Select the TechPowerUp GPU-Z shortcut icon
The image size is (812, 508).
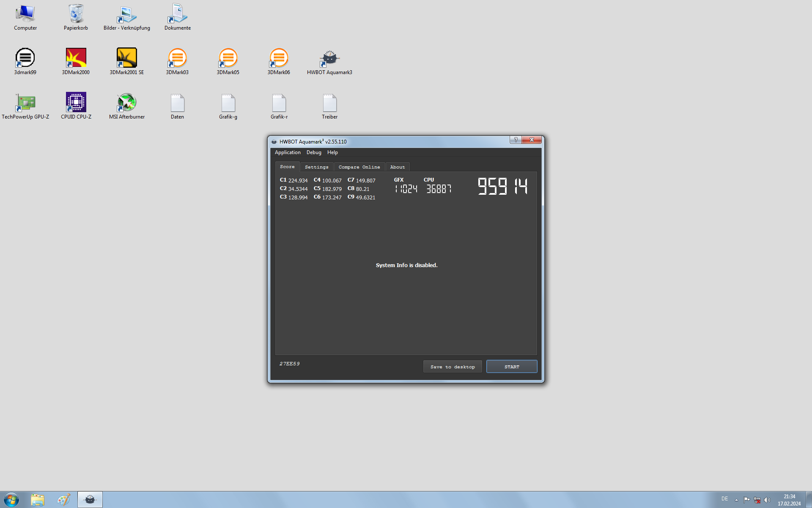click(25, 106)
